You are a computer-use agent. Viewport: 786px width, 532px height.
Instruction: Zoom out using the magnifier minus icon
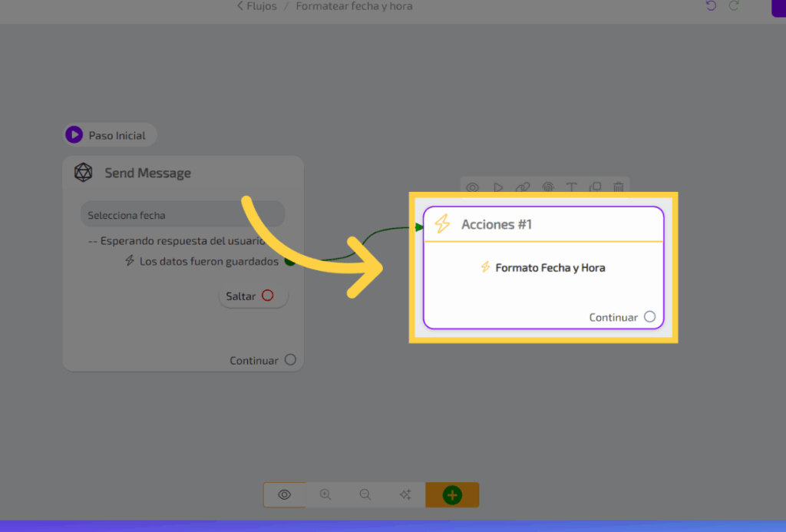pos(365,495)
